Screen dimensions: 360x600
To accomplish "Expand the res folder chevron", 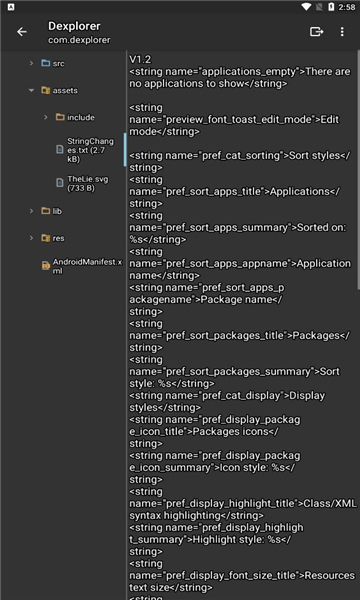I will [x=31, y=238].
